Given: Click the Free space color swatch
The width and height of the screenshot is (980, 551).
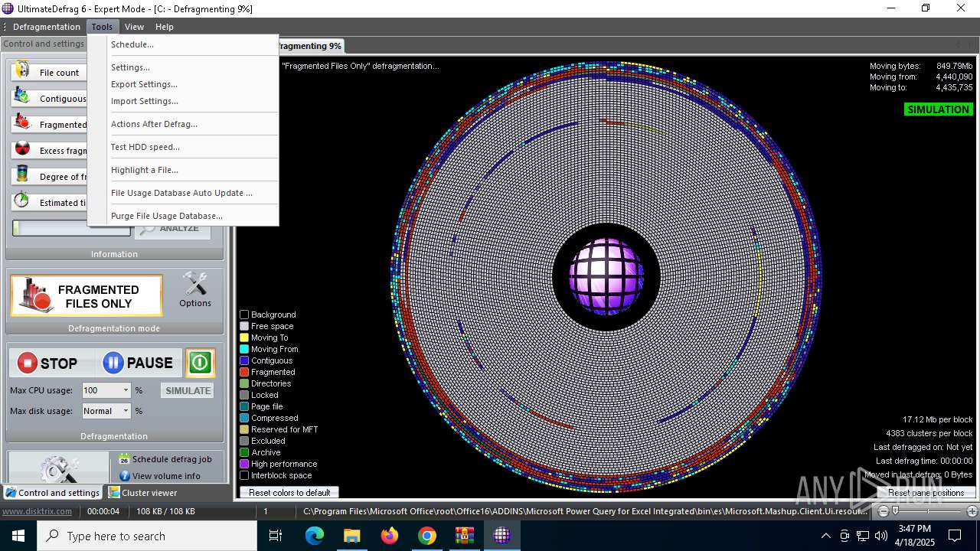Looking at the screenshot, I should pos(244,326).
